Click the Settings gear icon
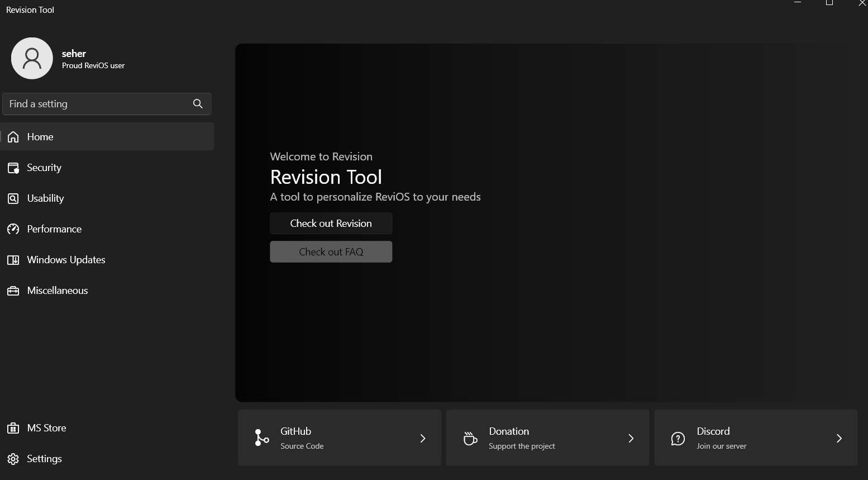The image size is (868, 480). (x=13, y=459)
